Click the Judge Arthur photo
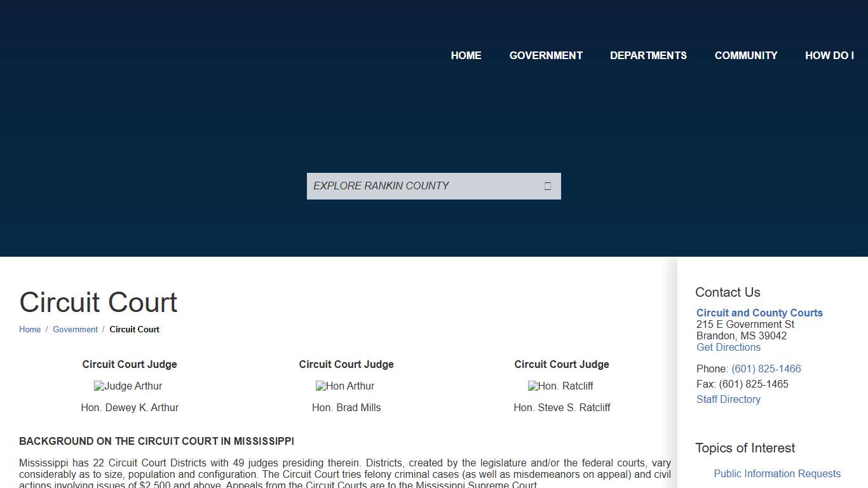The width and height of the screenshot is (868, 488). pos(128,386)
